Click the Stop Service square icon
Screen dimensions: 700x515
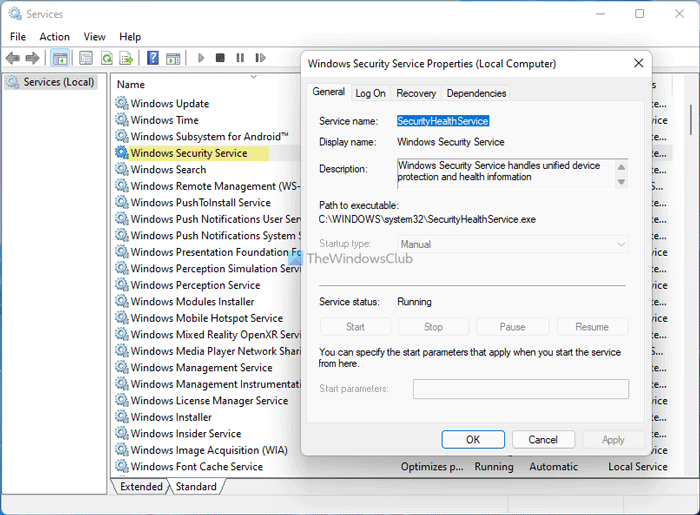[220, 58]
